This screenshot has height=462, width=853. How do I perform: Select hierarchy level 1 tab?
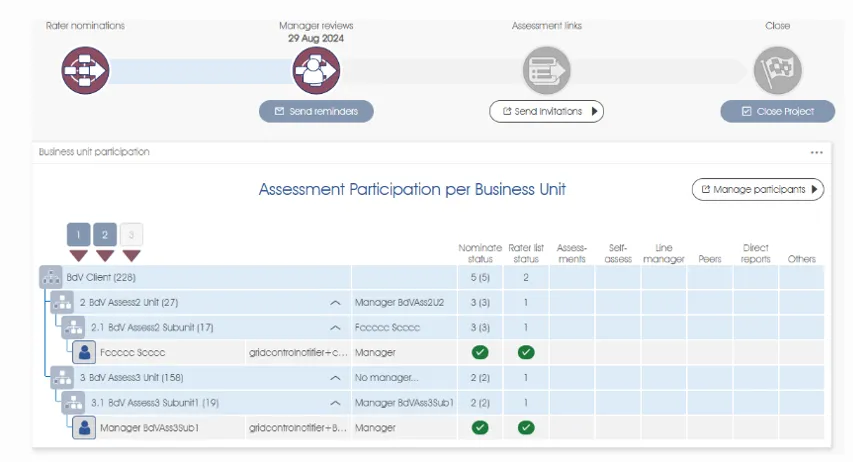(x=79, y=235)
